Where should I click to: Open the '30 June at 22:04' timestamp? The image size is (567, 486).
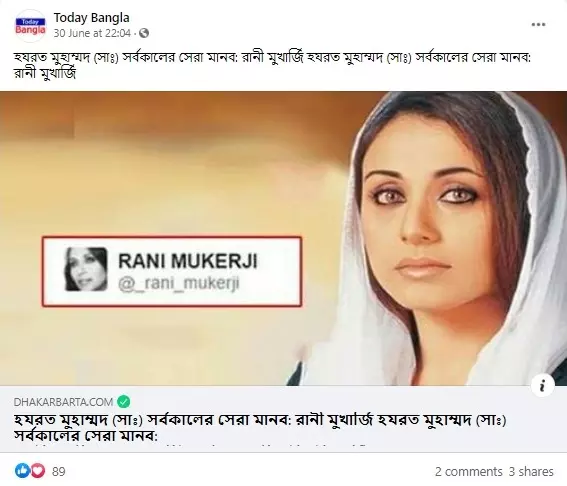92,33
